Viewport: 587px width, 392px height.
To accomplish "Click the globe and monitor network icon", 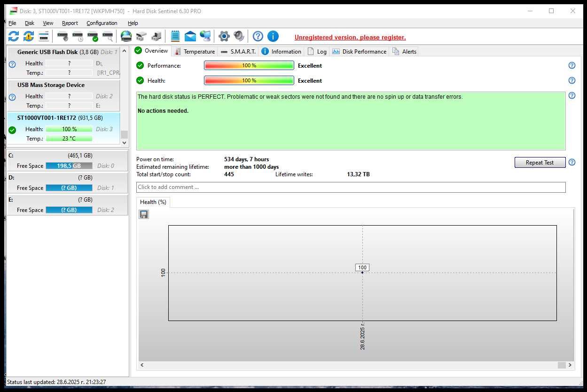I will point(205,36).
